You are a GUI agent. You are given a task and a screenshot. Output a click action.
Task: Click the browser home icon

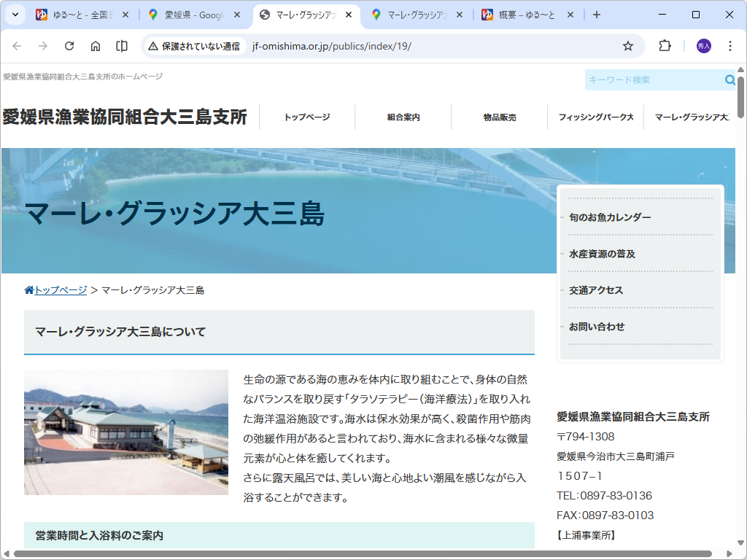coord(96,45)
